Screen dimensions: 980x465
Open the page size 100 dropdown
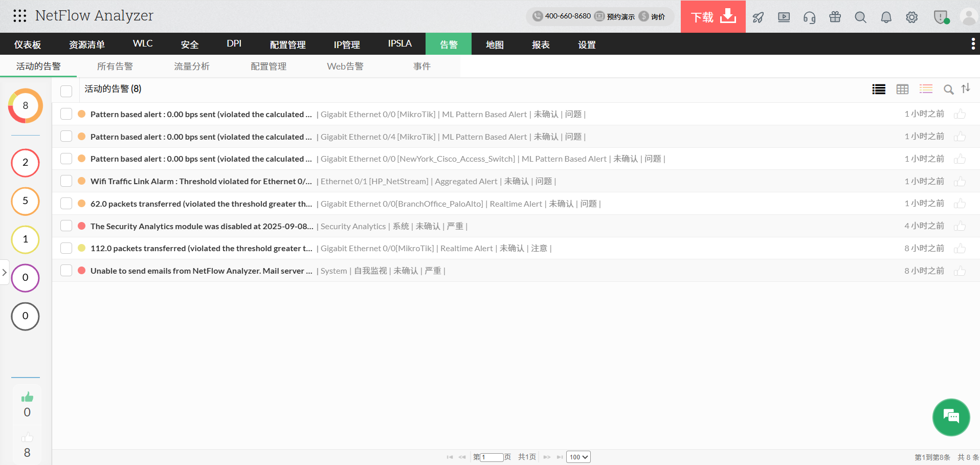(x=578, y=457)
